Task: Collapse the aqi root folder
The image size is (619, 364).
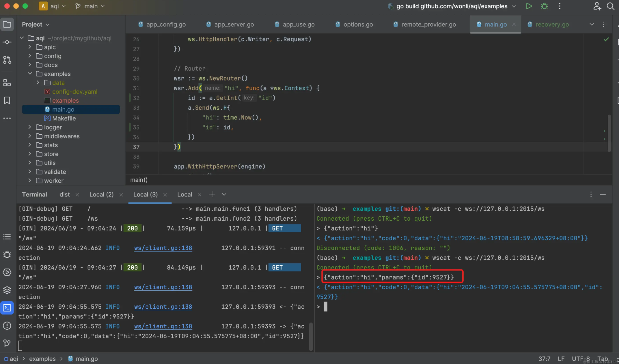Action: point(22,38)
